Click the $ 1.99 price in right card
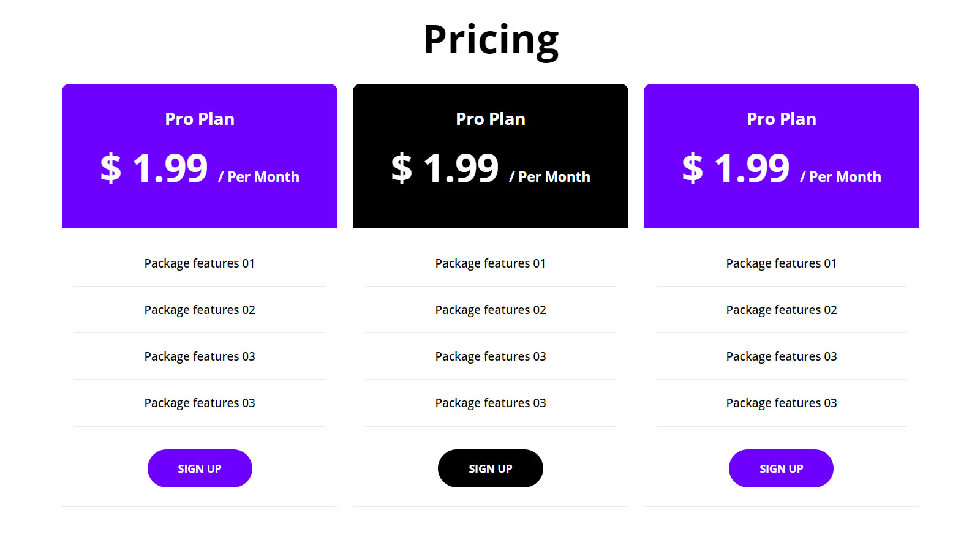This screenshot has width=980, height=548. coord(736,168)
